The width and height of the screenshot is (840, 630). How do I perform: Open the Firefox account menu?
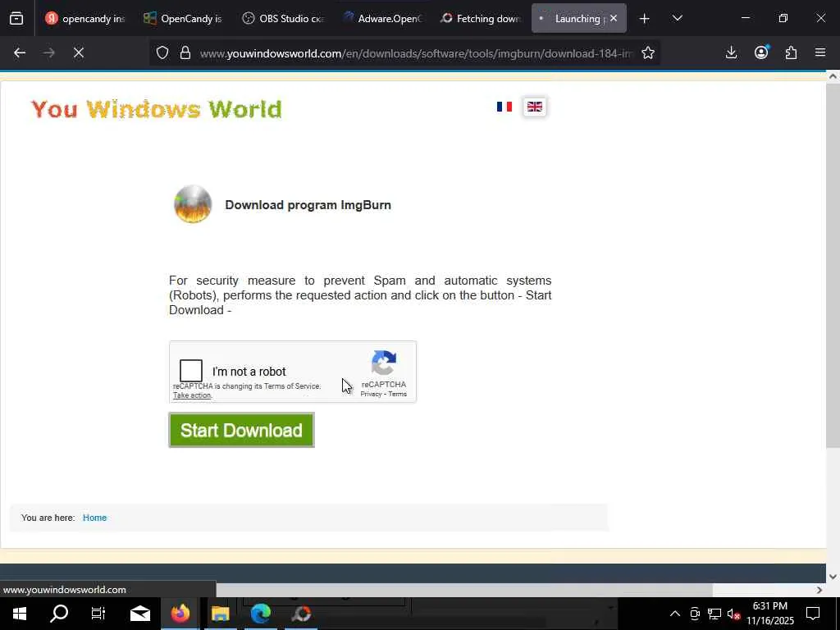(761, 52)
